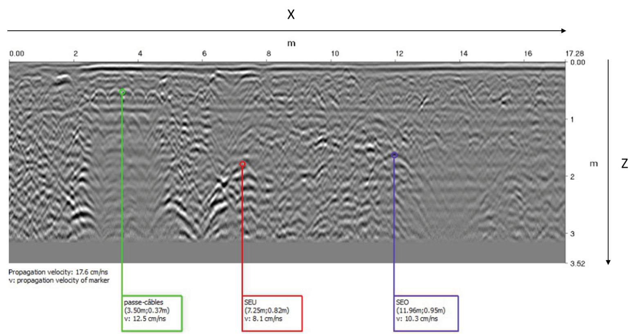Click the purple SEO annotation box
This screenshot has width=644, height=334.
pos(426,313)
